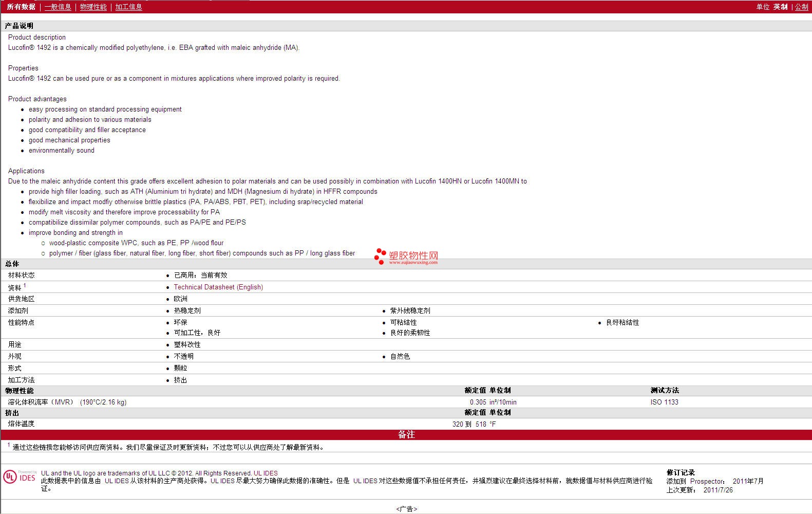This screenshot has height=514, width=812.
Task: Switch to the 物理性能 tab
Action: pyautogui.click(x=93, y=7)
